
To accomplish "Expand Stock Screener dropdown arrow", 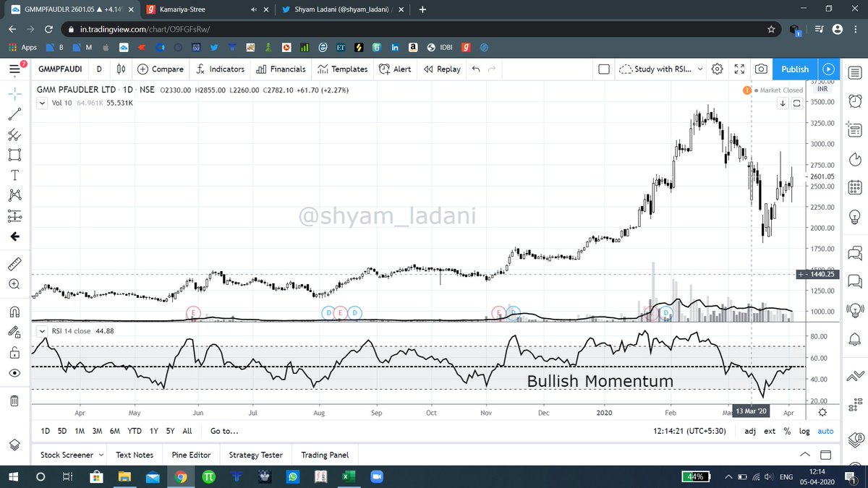I will [x=101, y=455].
